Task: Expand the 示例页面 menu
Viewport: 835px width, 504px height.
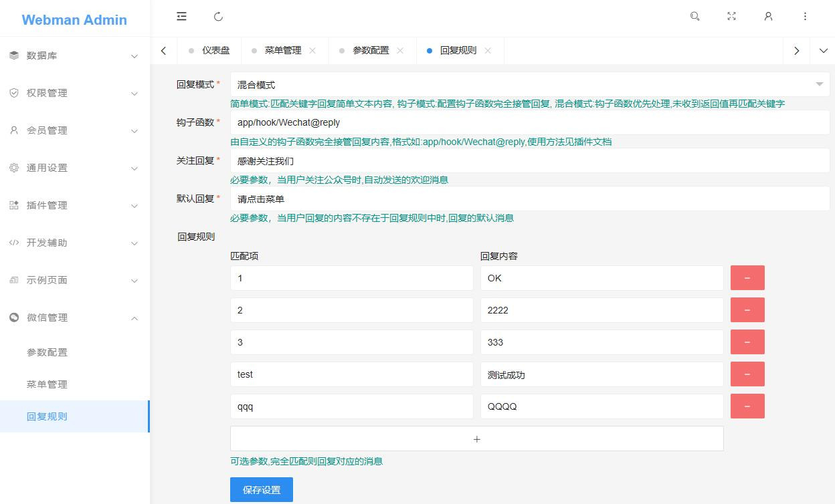Action: (134, 281)
